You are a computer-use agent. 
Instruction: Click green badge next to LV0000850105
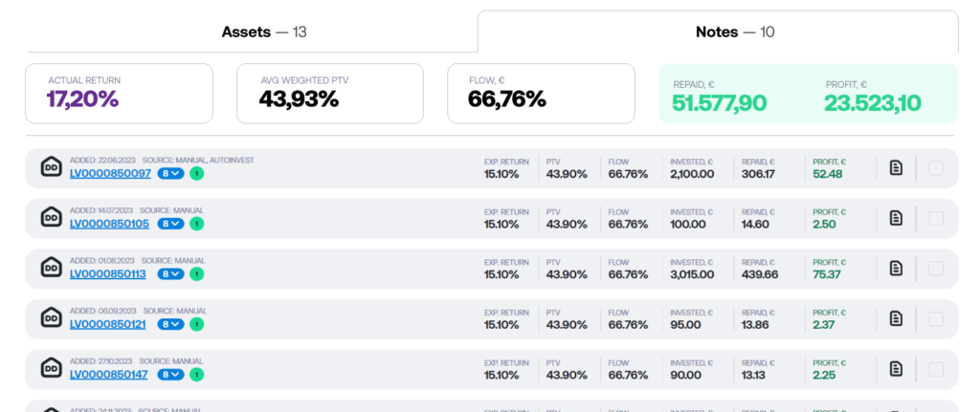tap(196, 224)
